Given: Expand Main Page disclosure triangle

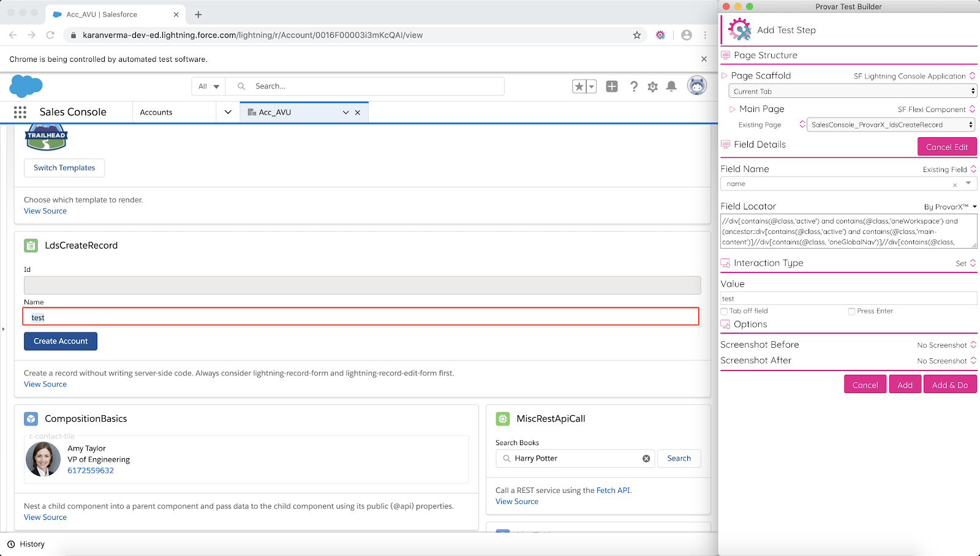Looking at the screenshot, I should 733,109.
